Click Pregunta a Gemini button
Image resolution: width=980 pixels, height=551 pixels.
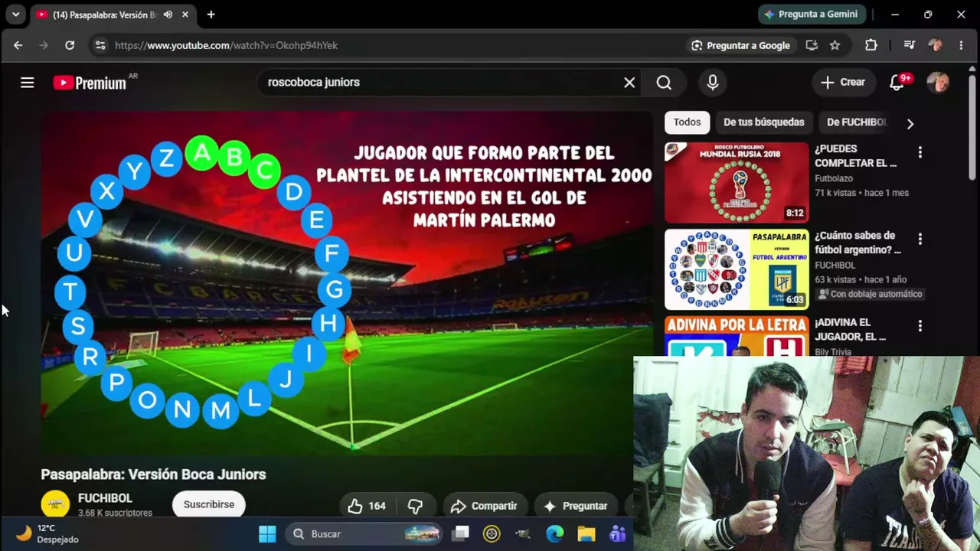pos(812,15)
